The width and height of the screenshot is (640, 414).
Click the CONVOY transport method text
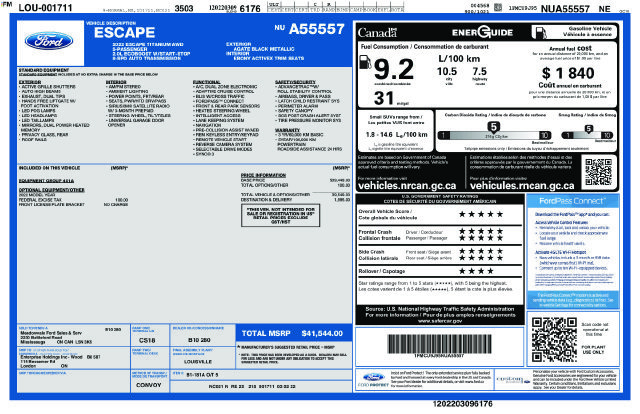click(149, 385)
